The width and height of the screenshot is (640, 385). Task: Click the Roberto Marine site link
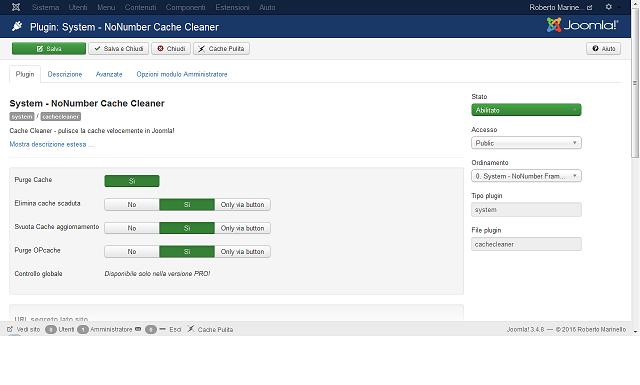560,7
